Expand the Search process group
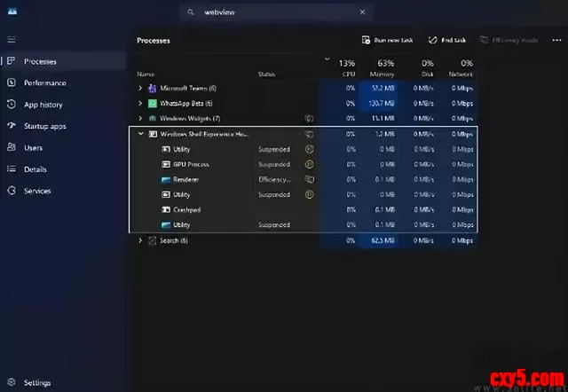Screen dimensions: 568x392 point(140,240)
